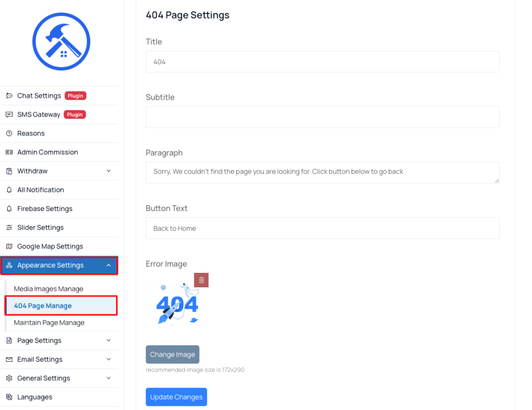Click the 404 Page Settings heading
This screenshot has width=532, height=410.
click(188, 15)
